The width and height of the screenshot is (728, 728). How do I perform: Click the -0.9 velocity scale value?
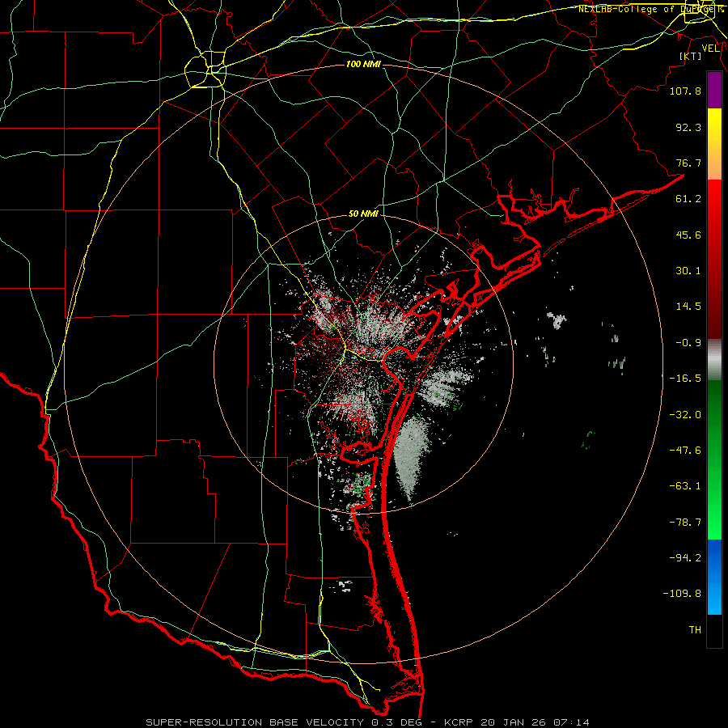pyautogui.click(x=688, y=343)
